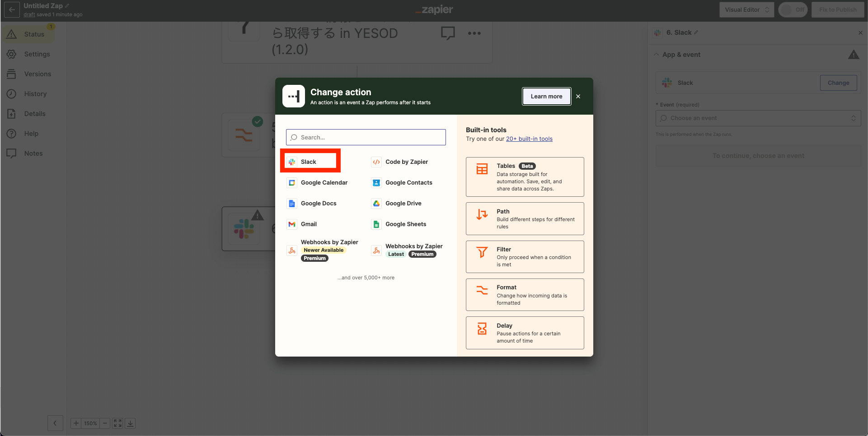This screenshot has width=868, height=436.
Task: Click the Slack step card on canvas
Action: pyautogui.click(x=249, y=229)
